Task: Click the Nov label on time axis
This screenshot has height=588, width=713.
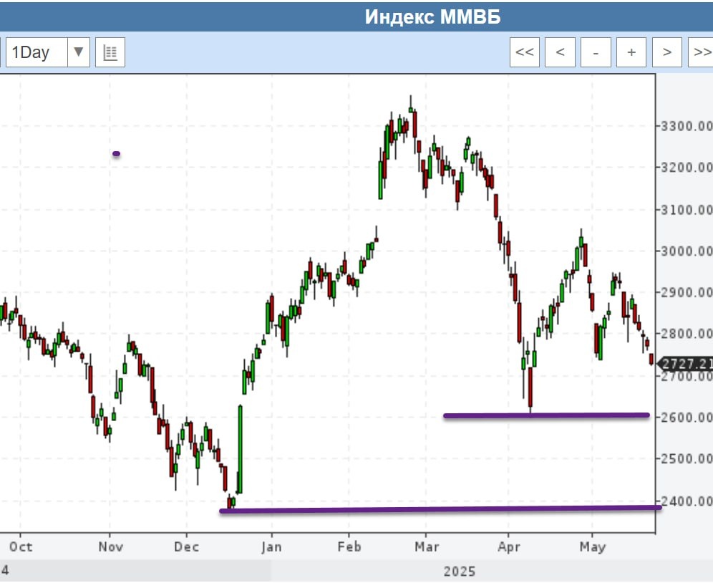Action: click(x=110, y=546)
